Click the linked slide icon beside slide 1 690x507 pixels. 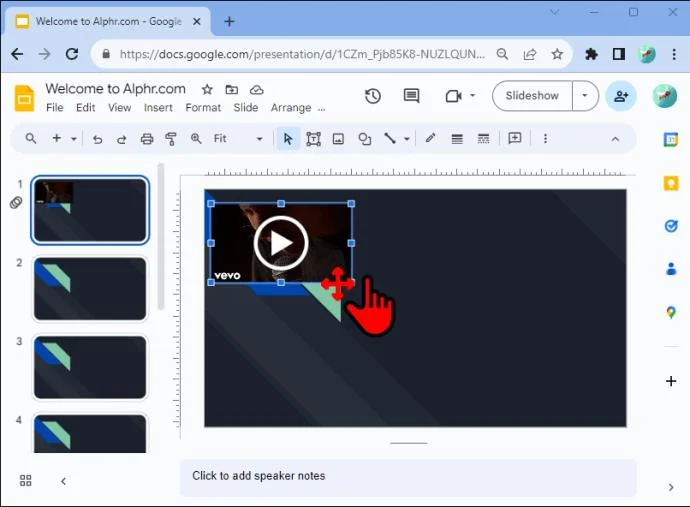click(x=16, y=202)
